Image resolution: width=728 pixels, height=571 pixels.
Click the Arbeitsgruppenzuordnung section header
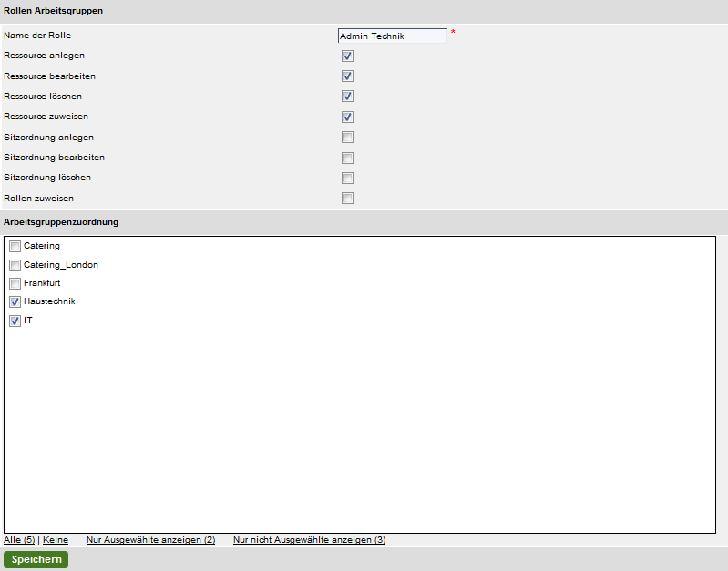[x=61, y=222]
